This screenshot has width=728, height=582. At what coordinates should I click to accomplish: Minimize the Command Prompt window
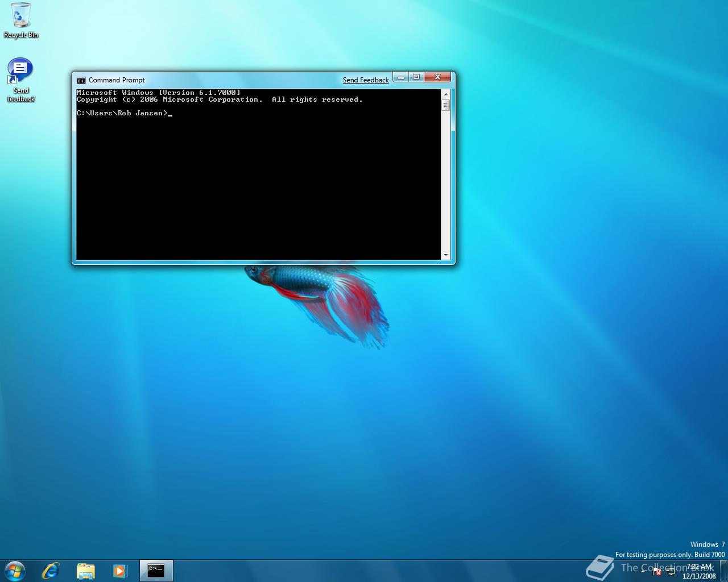pos(401,77)
